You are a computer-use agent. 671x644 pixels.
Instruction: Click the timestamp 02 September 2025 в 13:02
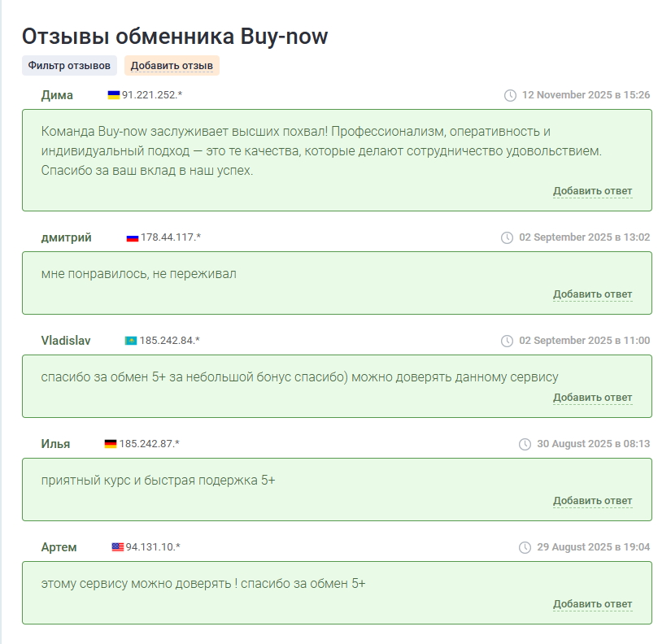pos(584,237)
